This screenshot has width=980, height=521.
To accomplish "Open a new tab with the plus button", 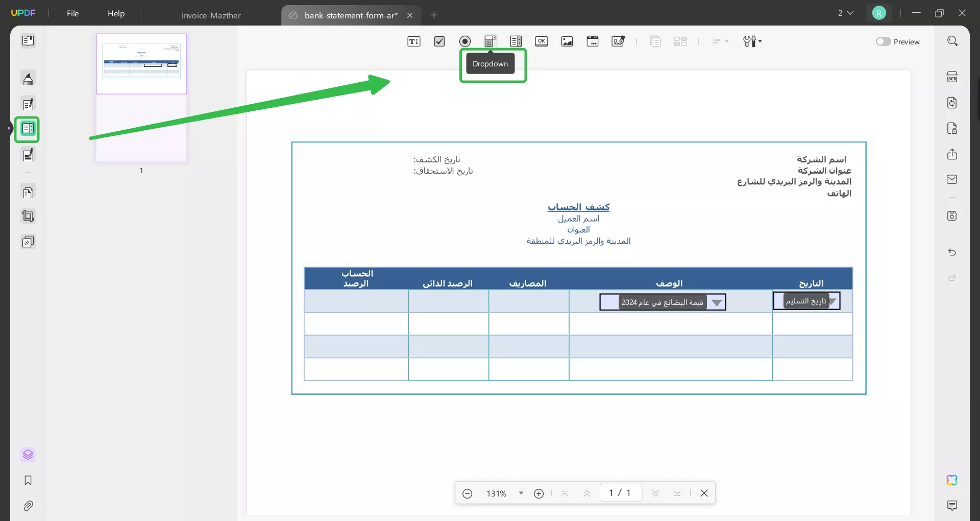I will click(434, 15).
